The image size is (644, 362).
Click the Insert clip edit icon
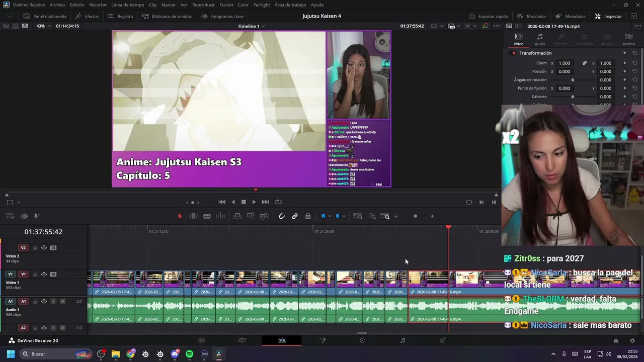click(237, 216)
